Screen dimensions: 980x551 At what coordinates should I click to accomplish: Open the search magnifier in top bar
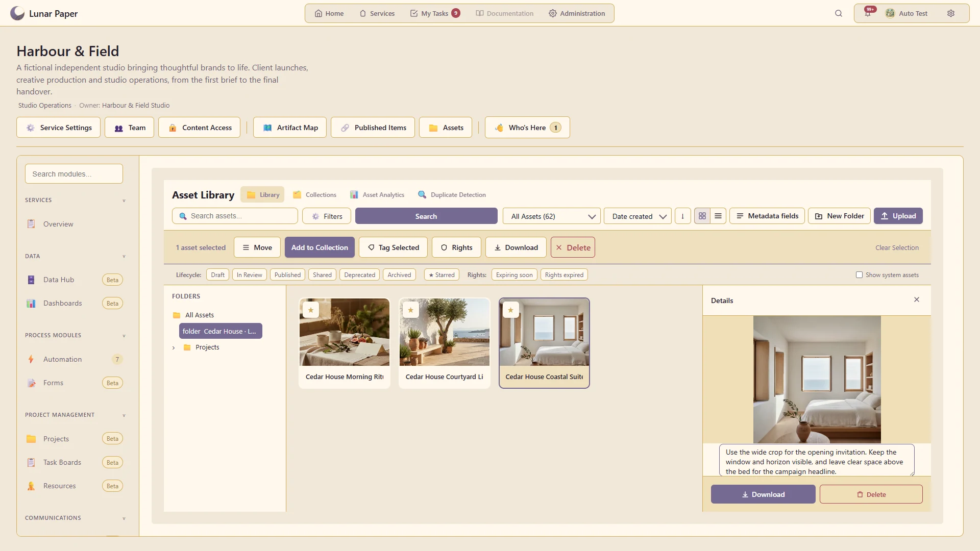click(839, 14)
